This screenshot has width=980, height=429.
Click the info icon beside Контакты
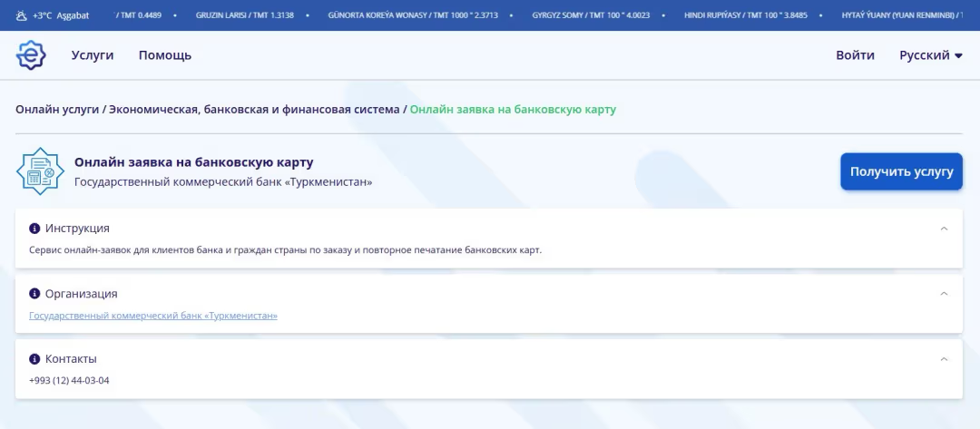(34, 359)
